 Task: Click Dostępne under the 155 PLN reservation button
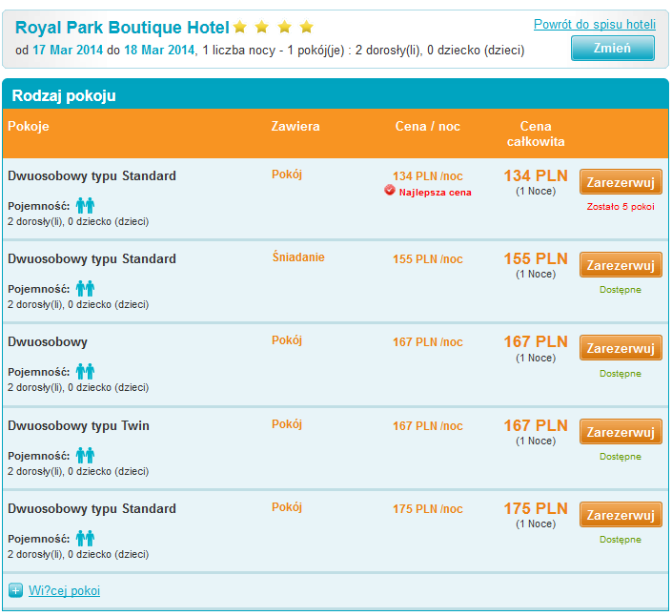621,290
